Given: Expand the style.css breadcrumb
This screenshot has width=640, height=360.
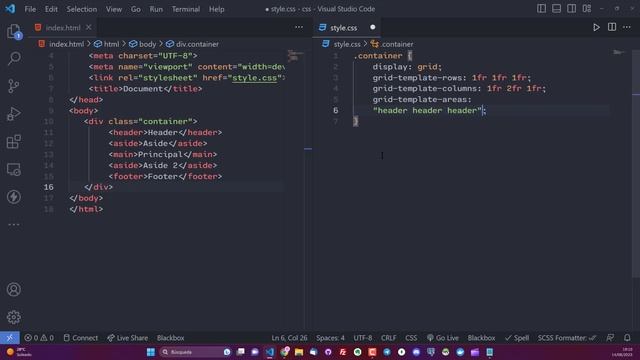Looking at the screenshot, I should [x=341, y=44].
